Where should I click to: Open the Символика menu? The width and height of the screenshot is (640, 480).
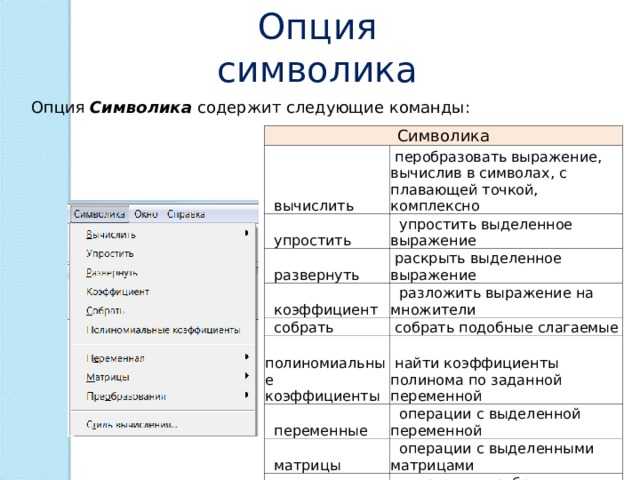pyautogui.click(x=99, y=214)
